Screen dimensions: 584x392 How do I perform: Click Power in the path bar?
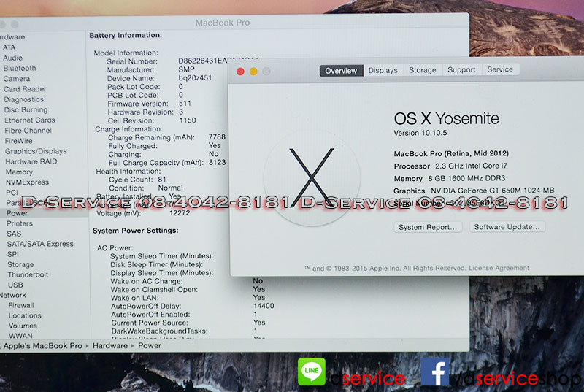(x=150, y=346)
